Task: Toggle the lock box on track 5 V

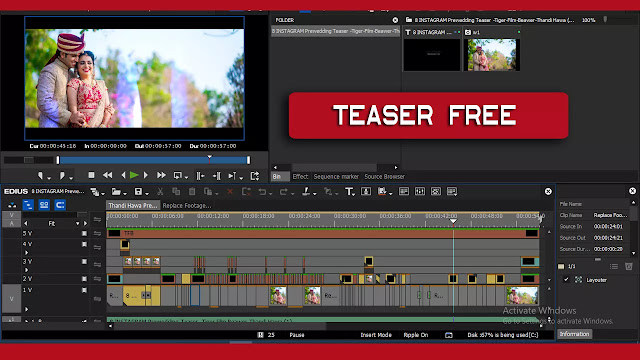Action: [x=84, y=233]
